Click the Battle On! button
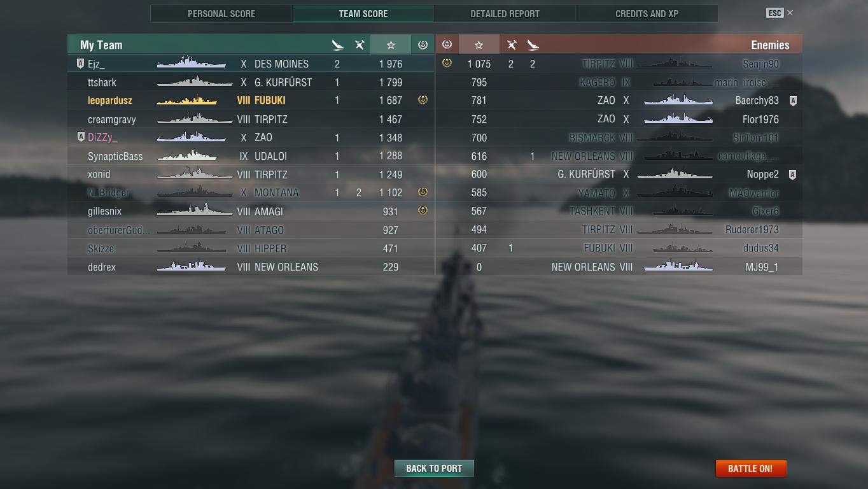 click(751, 468)
